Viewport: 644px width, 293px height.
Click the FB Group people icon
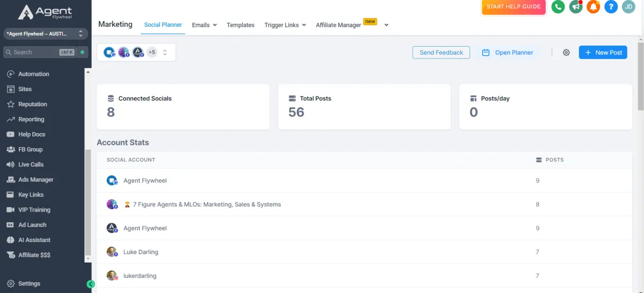pyautogui.click(x=10, y=149)
